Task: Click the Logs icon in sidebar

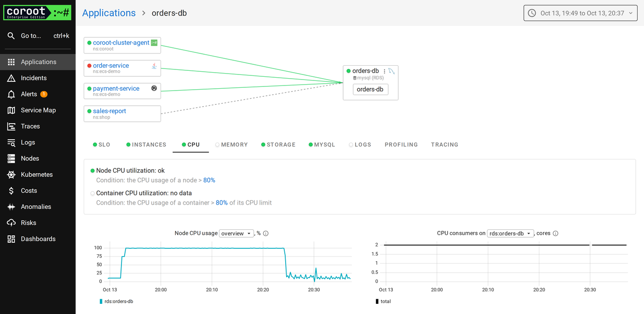Action: (11, 143)
